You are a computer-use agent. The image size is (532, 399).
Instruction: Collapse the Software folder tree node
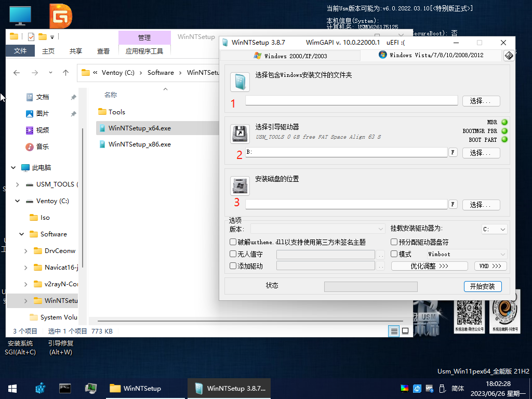[22, 234]
